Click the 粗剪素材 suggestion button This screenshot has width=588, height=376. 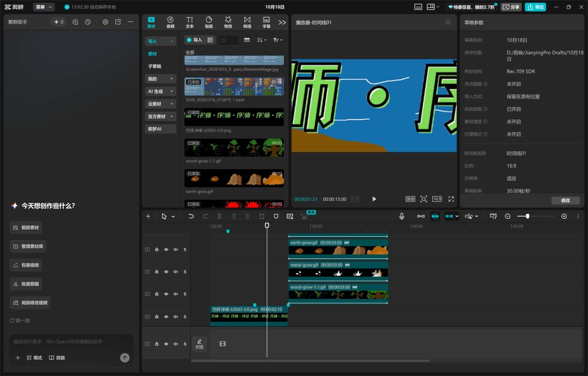pyautogui.click(x=26, y=227)
